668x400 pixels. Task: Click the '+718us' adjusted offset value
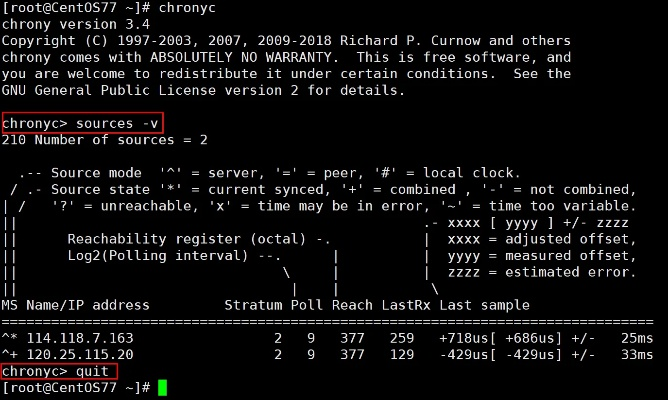(x=464, y=338)
